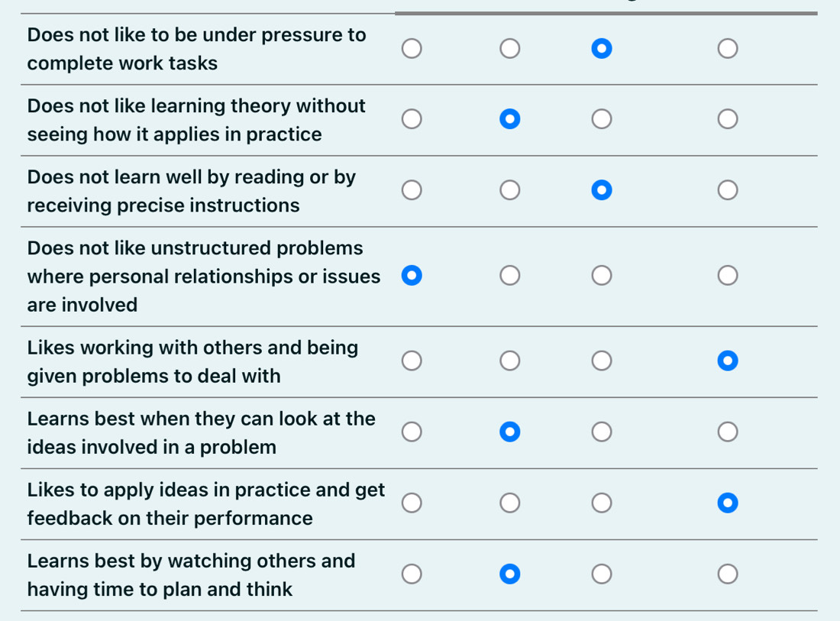Select the second option in the pressure to complete tasks row
This screenshot has width=840, height=621.
[510, 48]
